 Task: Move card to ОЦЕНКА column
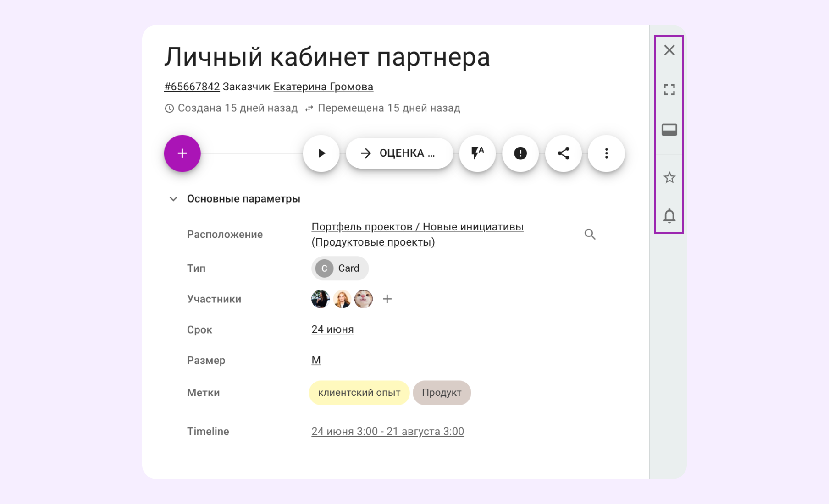[x=399, y=153]
